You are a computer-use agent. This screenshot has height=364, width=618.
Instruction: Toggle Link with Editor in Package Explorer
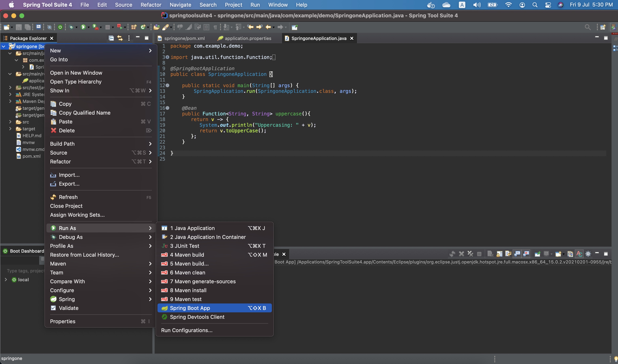(120, 38)
